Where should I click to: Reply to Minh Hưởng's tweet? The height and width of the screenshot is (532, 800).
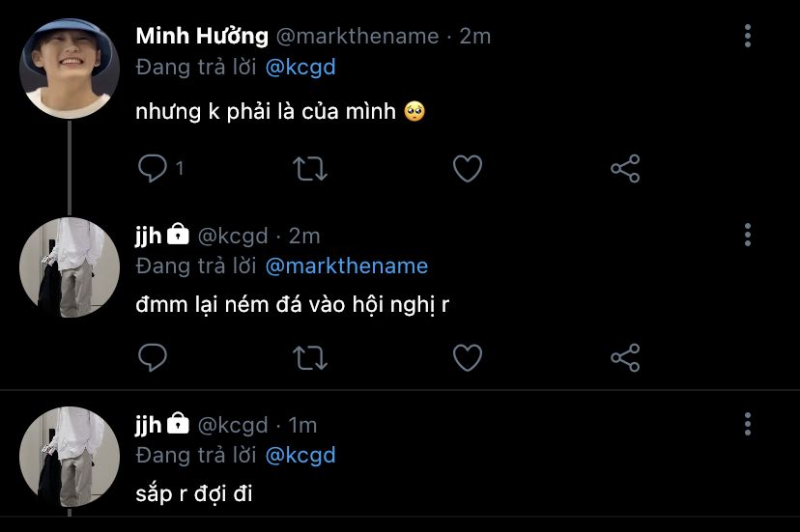154,169
